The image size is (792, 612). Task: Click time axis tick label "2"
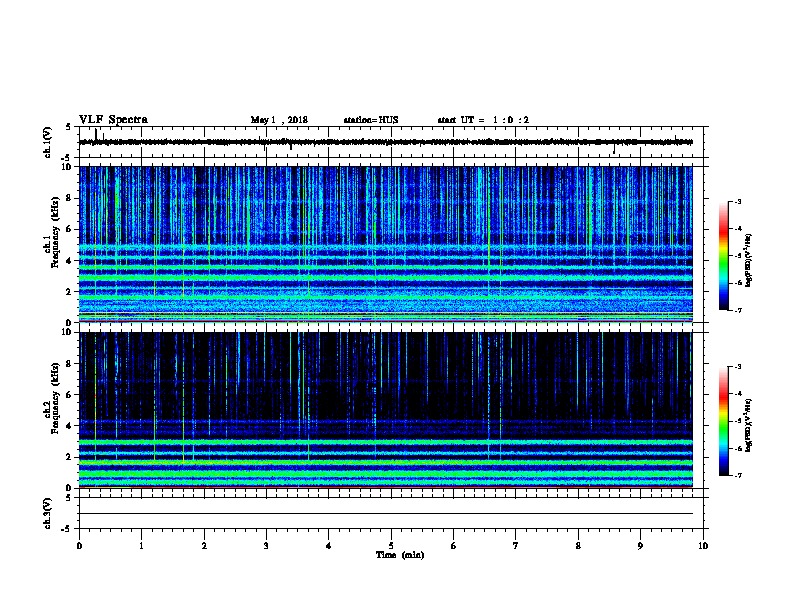pyautogui.click(x=204, y=546)
